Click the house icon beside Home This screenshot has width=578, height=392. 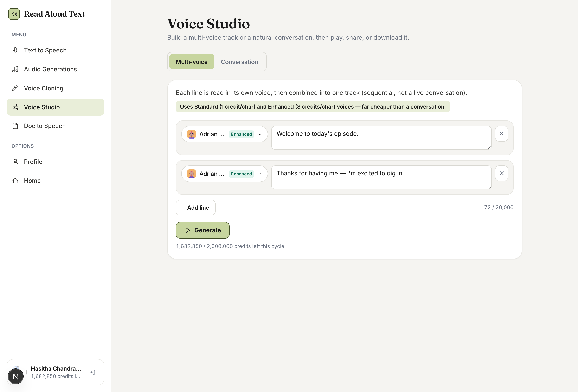(15, 181)
